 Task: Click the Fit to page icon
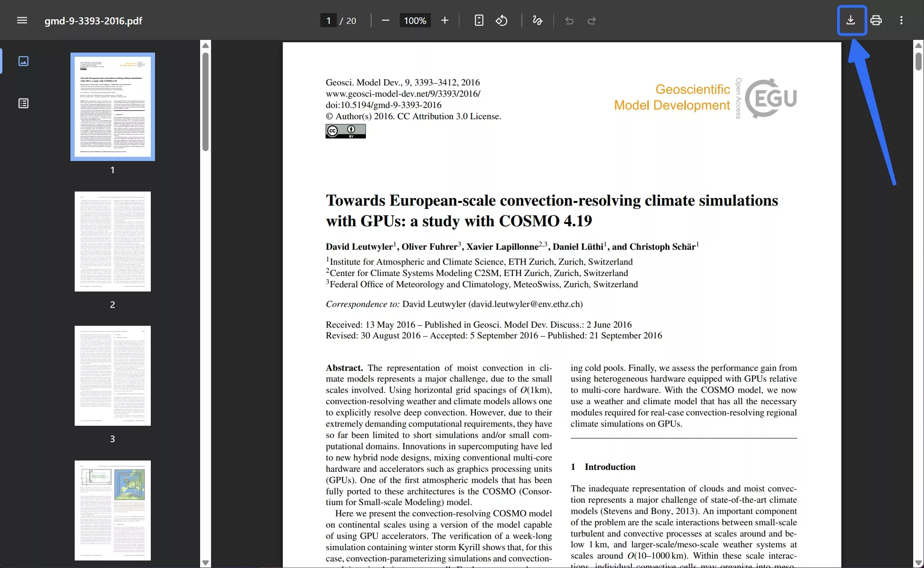pos(479,21)
